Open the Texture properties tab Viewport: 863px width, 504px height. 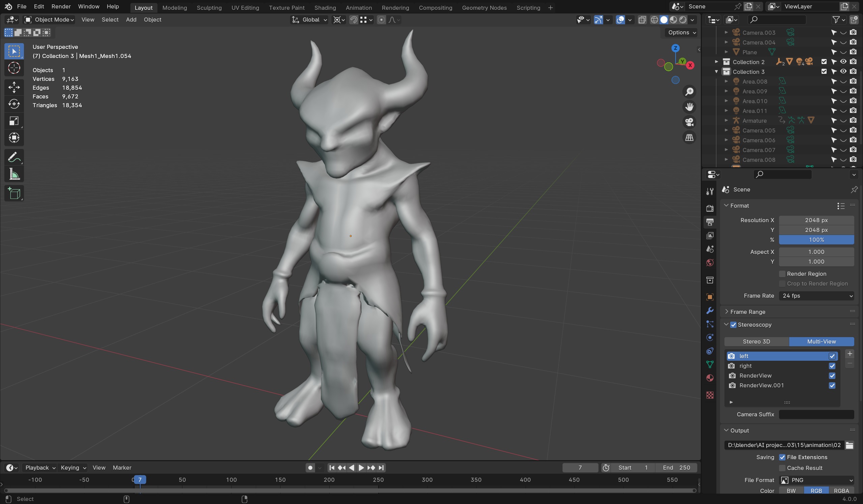(x=710, y=395)
